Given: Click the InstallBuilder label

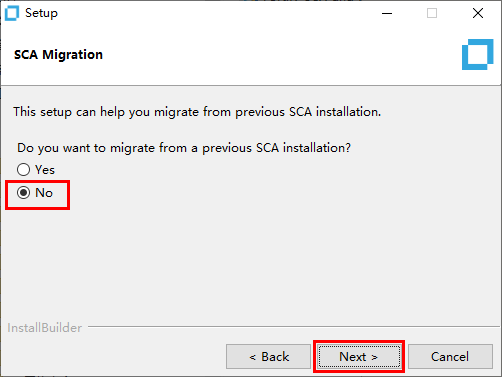Looking at the screenshot, I should point(45,328).
